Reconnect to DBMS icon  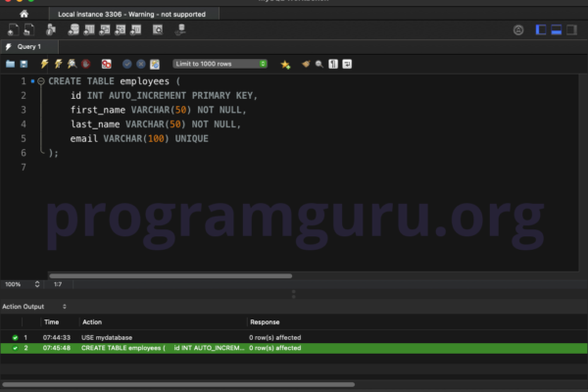tap(180, 29)
